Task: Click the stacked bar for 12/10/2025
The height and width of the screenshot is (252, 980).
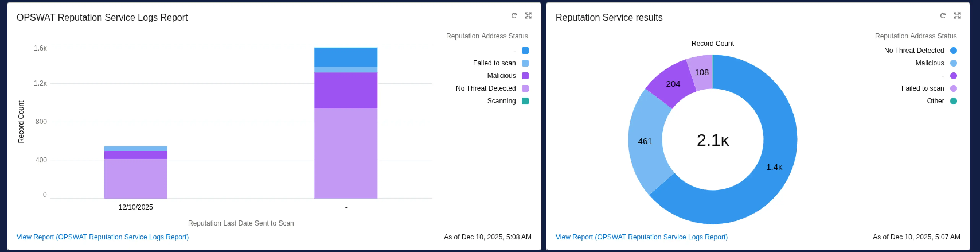Action: point(136,175)
